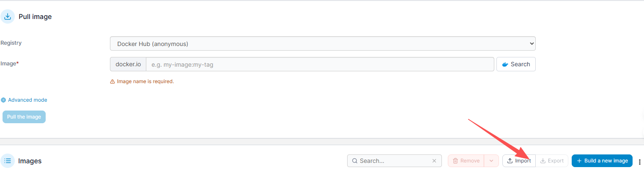Focus the Images search box
Image resolution: width=644 pixels, height=173 pixels.
pos(393,161)
